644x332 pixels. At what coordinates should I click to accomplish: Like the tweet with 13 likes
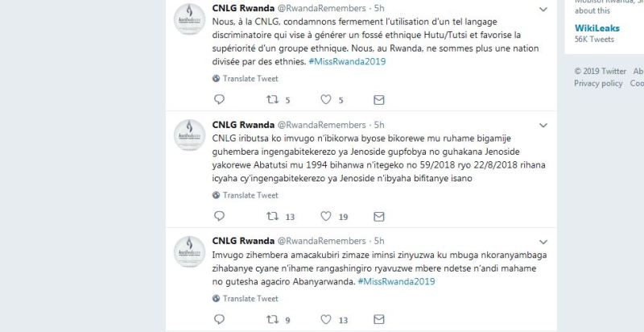point(326,319)
